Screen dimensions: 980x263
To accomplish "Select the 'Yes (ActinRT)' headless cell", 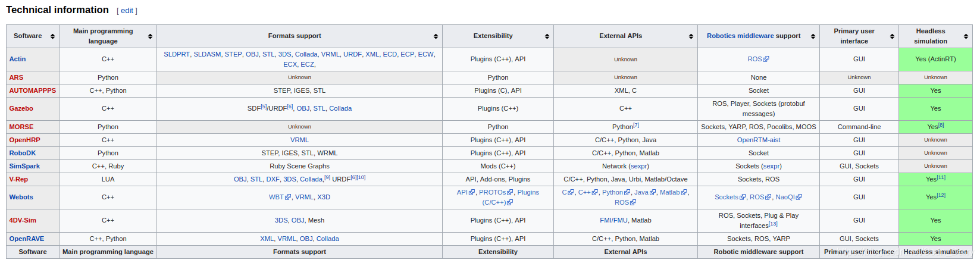I will tap(935, 59).
